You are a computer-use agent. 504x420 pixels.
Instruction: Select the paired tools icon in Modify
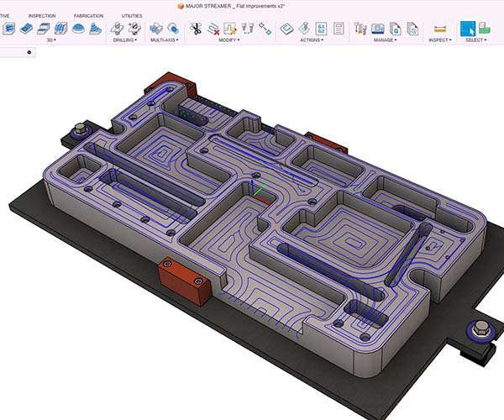click(247, 29)
